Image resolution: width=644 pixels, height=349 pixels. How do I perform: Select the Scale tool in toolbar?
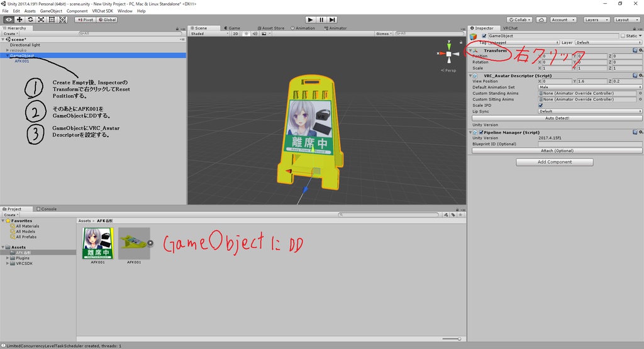click(41, 19)
